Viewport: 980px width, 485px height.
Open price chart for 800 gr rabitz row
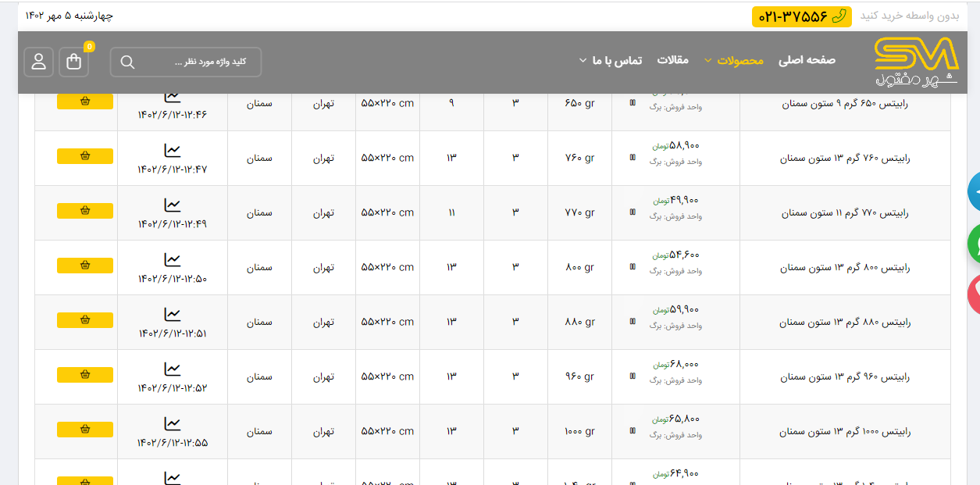click(x=172, y=260)
